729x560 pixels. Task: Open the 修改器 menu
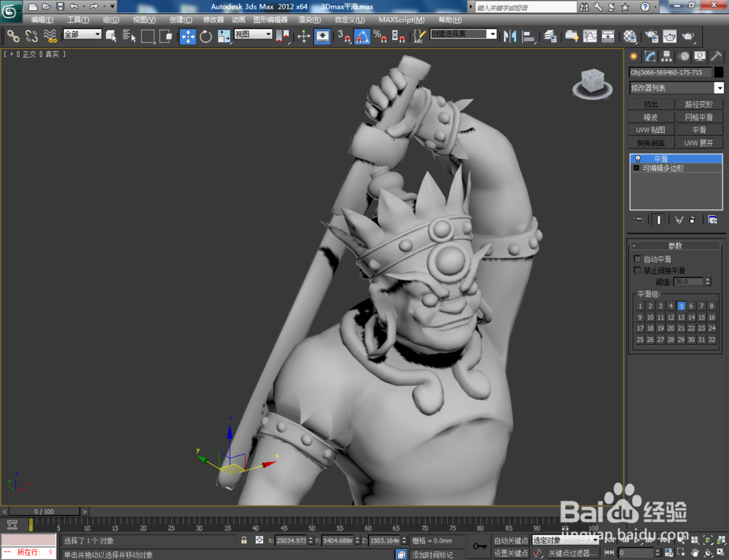coord(214,20)
